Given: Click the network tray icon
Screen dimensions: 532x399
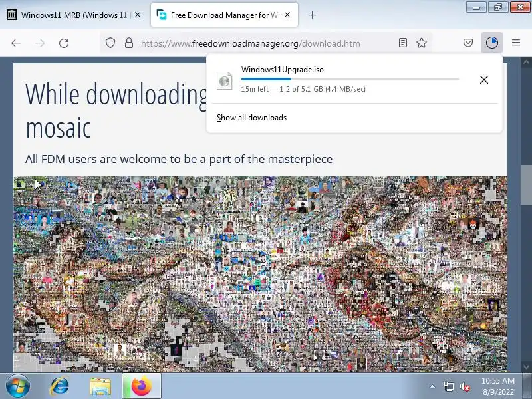Looking at the screenshot, I should pyautogui.click(x=448, y=386).
